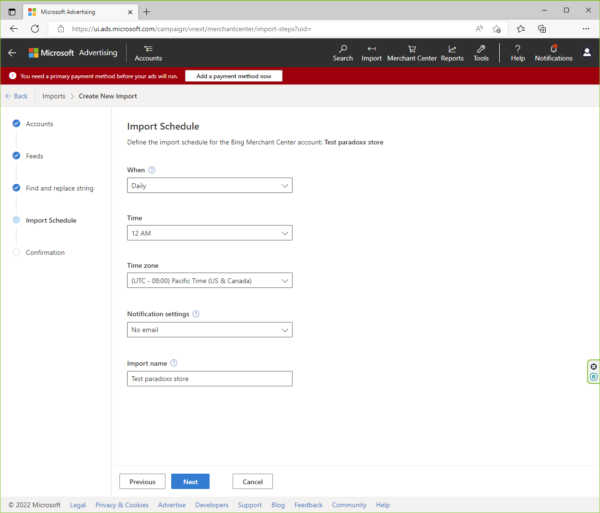600x513 pixels.
Task: Open Search in the Advertising header
Action: [x=342, y=52]
